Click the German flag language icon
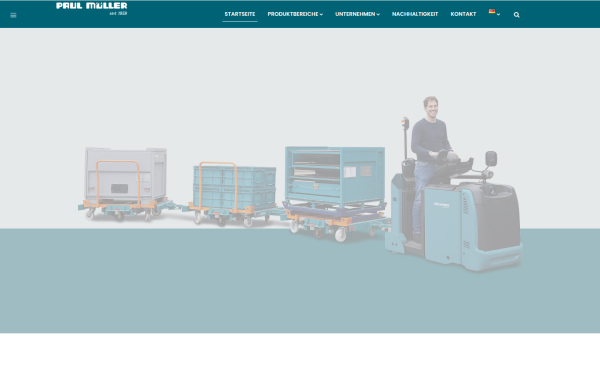Viewport: 600px width, 375px height. click(492, 11)
